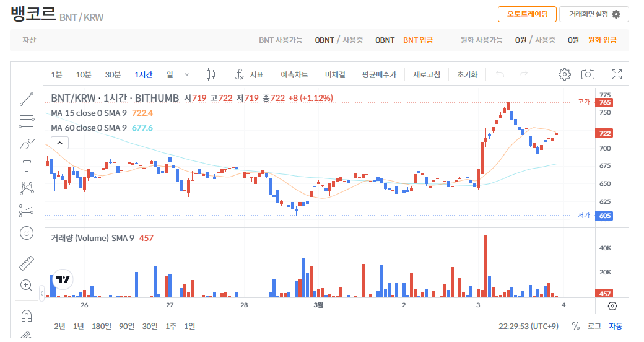Switch to 10분 interval
The height and width of the screenshot is (342, 644).
pyautogui.click(x=84, y=74)
